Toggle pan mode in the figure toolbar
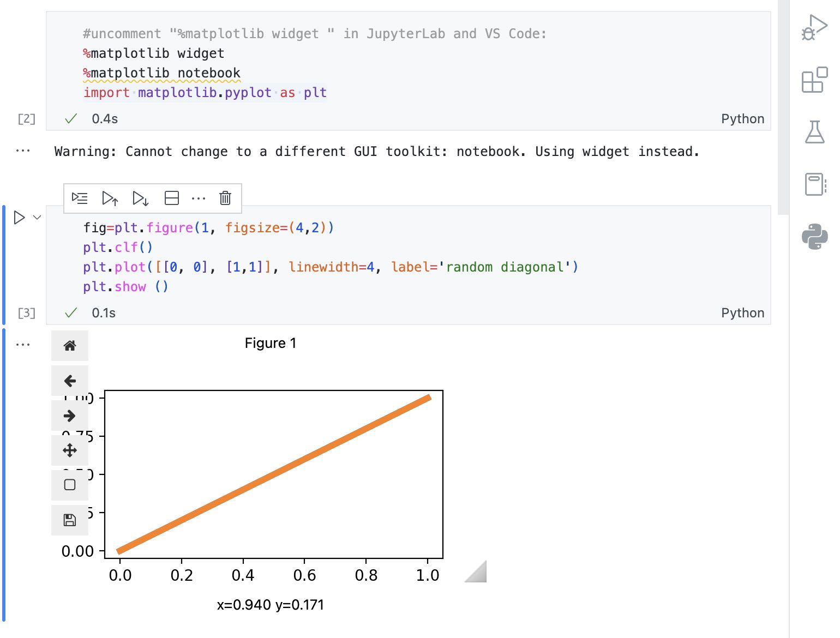This screenshot has width=840, height=638. (x=70, y=450)
